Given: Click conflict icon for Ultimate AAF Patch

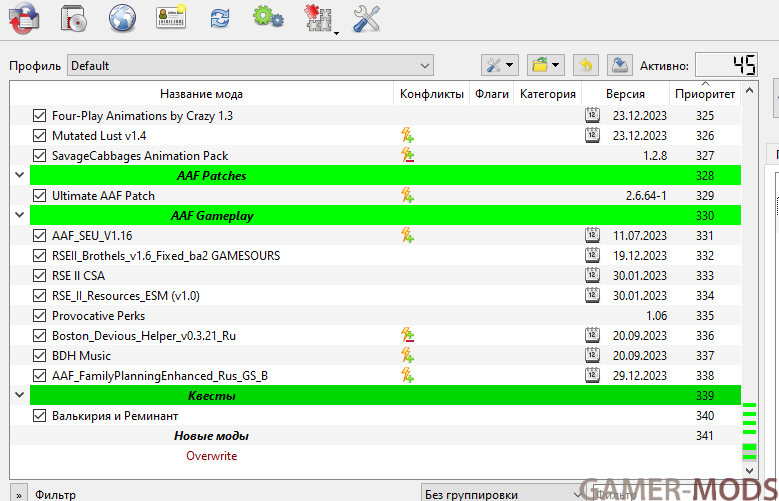Looking at the screenshot, I should pos(407,196).
